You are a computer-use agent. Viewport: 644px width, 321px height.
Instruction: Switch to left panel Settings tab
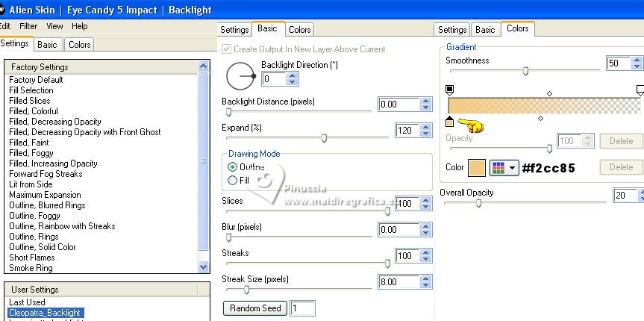pyautogui.click(x=15, y=43)
